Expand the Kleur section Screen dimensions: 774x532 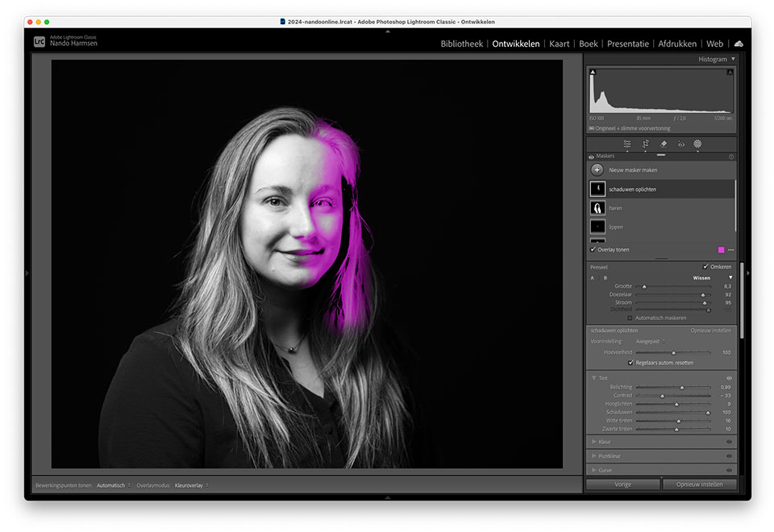click(x=594, y=442)
